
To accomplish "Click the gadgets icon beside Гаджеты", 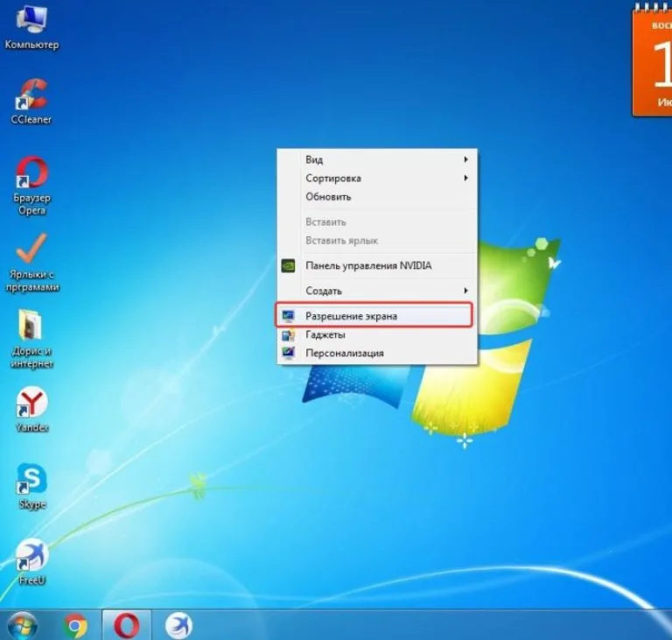I will [x=288, y=334].
